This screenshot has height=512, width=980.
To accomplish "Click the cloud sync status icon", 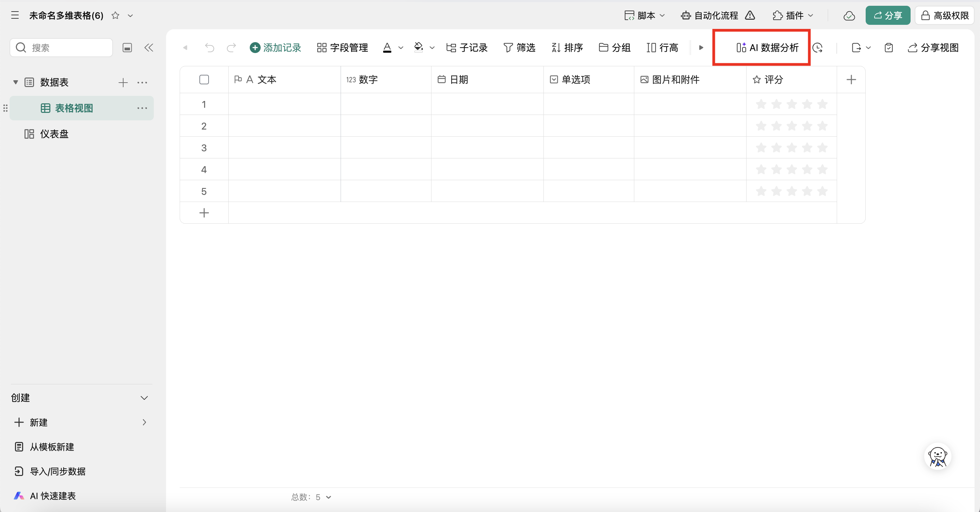I will 849,16.
